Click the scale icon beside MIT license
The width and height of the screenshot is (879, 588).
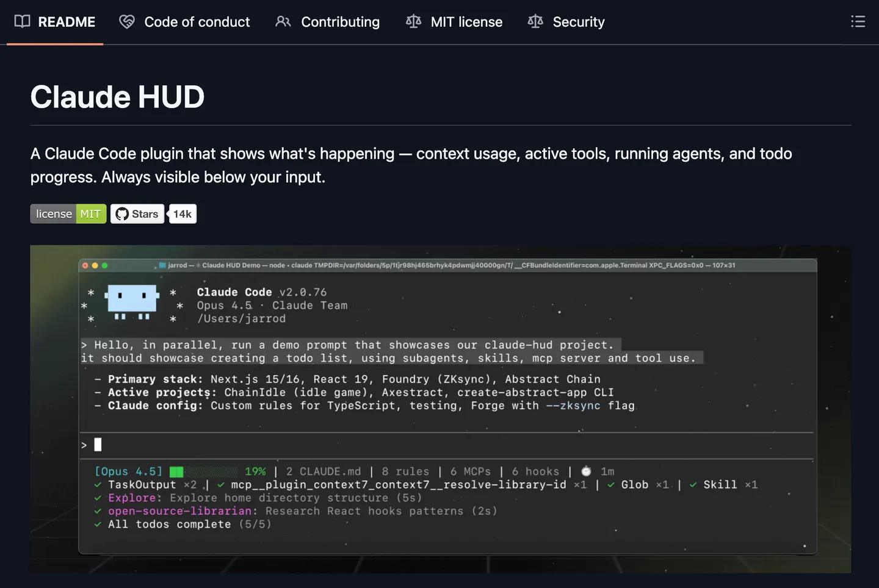(x=413, y=22)
